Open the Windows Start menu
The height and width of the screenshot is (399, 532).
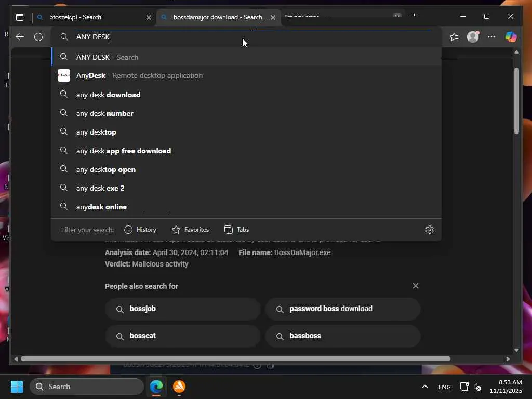pos(17,387)
